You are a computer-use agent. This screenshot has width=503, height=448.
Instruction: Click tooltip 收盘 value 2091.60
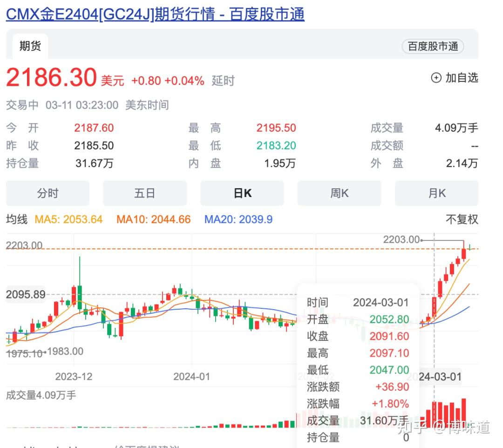tap(389, 336)
